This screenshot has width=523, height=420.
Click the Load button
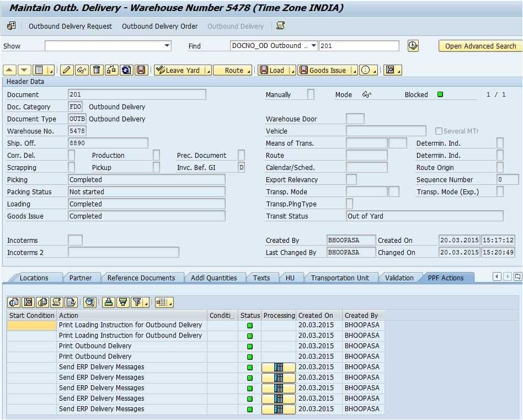click(274, 71)
